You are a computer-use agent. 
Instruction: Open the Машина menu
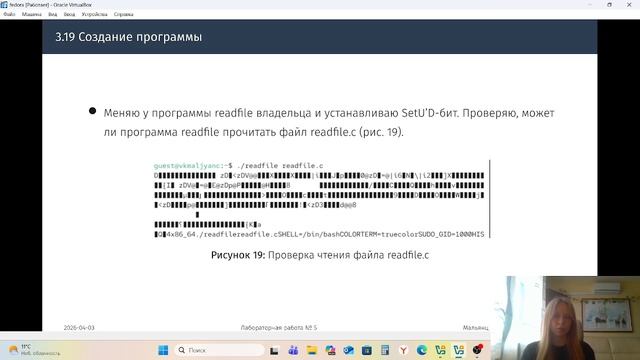coord(31,14)
